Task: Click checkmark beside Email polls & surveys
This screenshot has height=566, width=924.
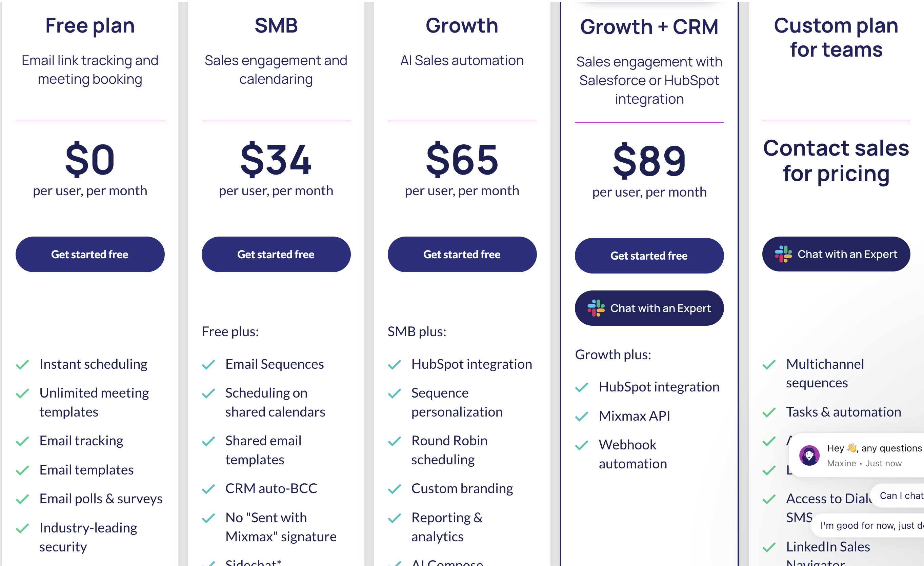Action: pyautogui.click(x=22, y=499)
